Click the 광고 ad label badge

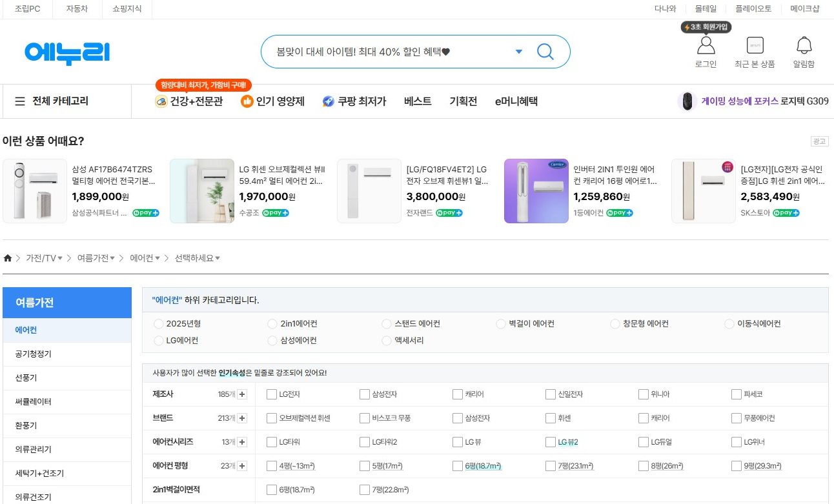(820, 141)
